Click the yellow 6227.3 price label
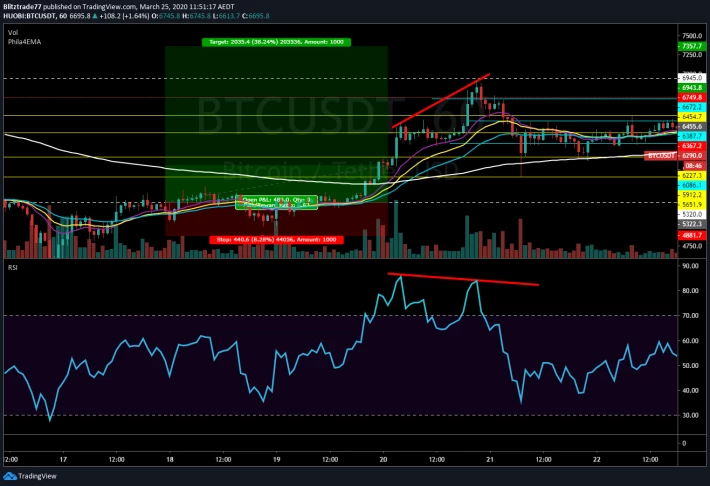 click(x=691, y=175)
